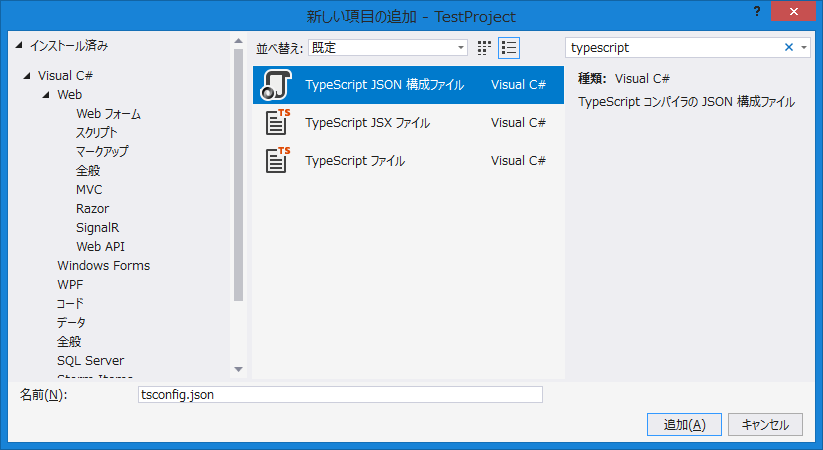
Task: Select マークアップ in the category tree
Action: [102, 152]
